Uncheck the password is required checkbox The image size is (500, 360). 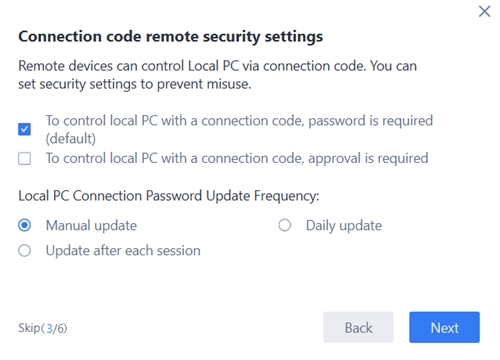(x=24, y=129)
